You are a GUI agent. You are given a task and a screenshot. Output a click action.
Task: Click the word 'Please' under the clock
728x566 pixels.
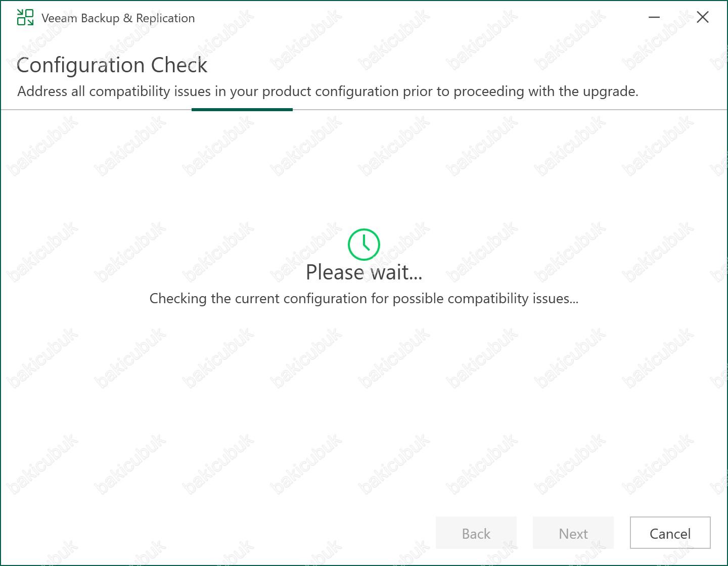point(335,272)
